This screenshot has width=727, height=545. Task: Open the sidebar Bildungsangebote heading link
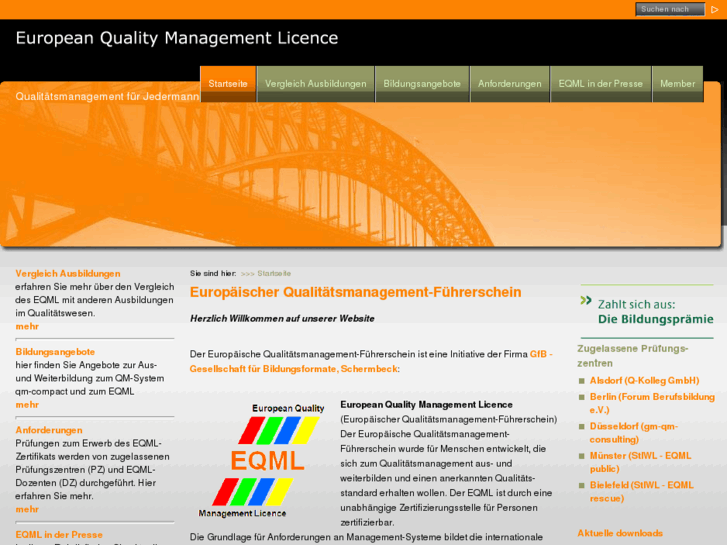pos(55,352)
